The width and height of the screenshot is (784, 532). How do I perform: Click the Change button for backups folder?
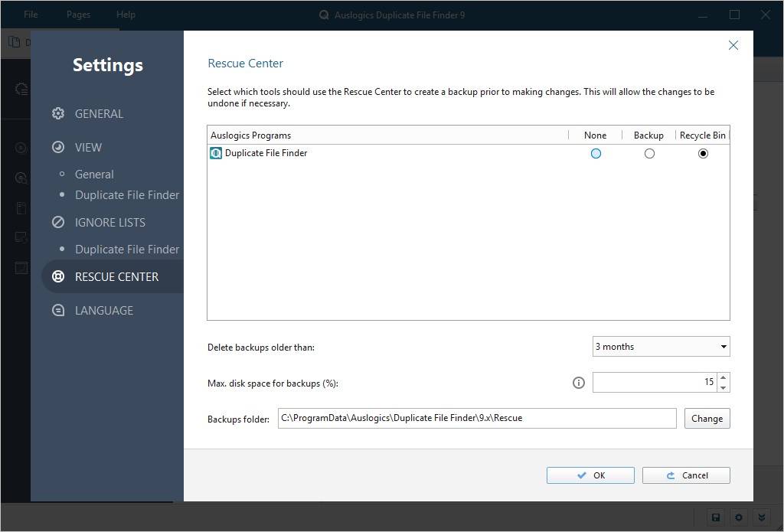[707, 419]
